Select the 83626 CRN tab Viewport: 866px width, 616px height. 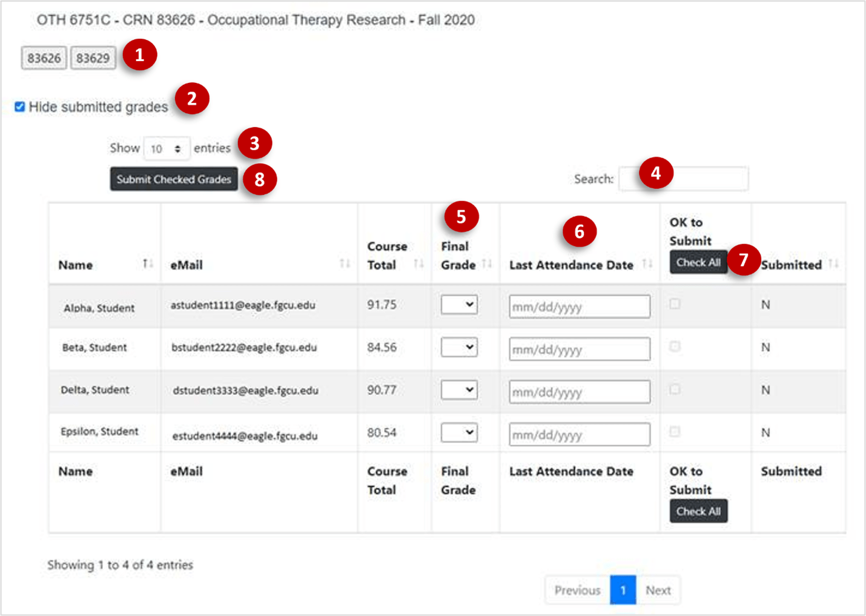tap(44, 58)
